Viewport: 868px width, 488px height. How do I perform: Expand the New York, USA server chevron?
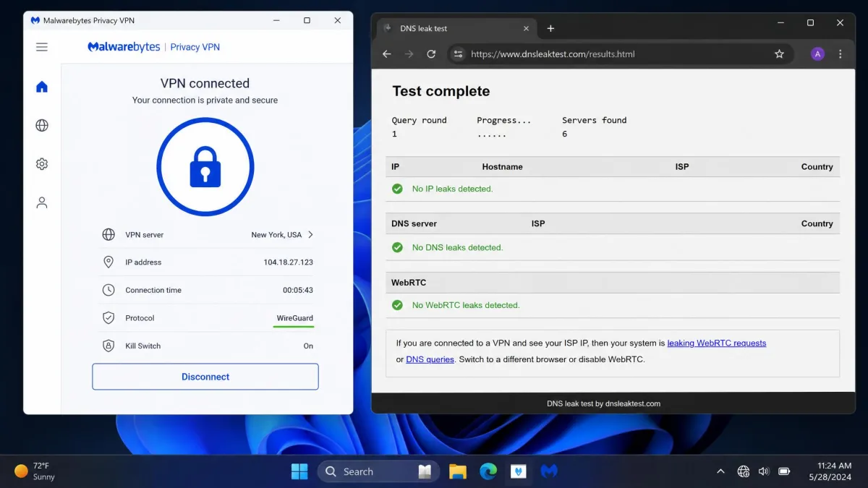click(310, 234)
